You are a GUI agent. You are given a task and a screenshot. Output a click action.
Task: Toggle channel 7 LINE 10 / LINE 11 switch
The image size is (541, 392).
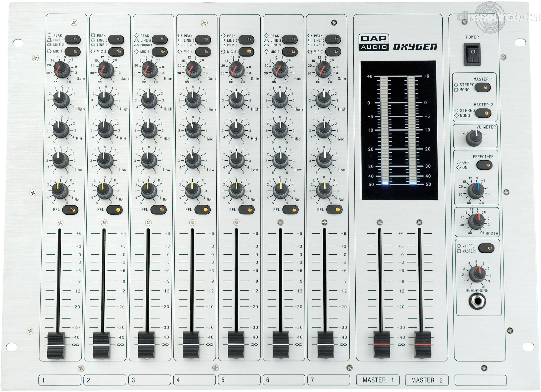point(333,39)
